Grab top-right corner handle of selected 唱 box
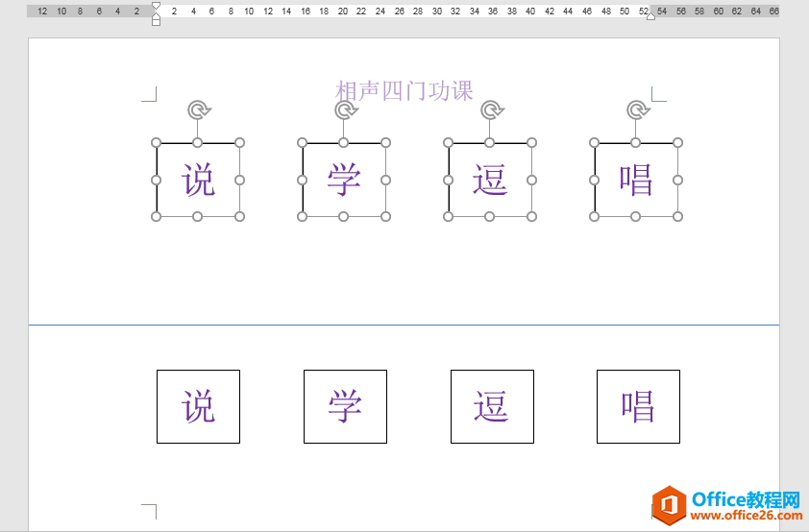This screenshot has width=809, height=532. click(678, 143)
